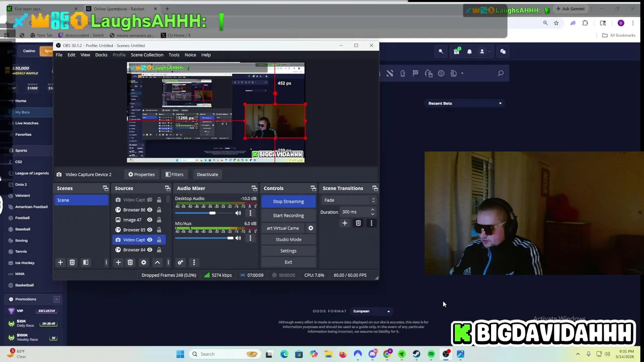The width and height of the screenshot is (644, 362).
Task: Open OBS Tools menu
Action: (x=174, y=55)
